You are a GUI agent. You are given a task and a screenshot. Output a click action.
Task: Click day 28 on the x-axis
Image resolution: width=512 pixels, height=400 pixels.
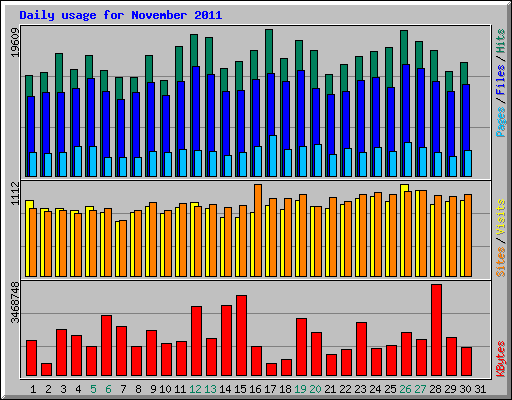(435, 389)
